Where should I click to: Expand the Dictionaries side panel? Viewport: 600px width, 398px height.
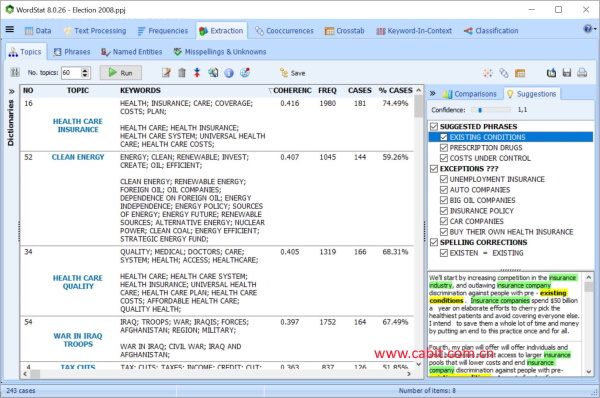(x=11, y=91)
